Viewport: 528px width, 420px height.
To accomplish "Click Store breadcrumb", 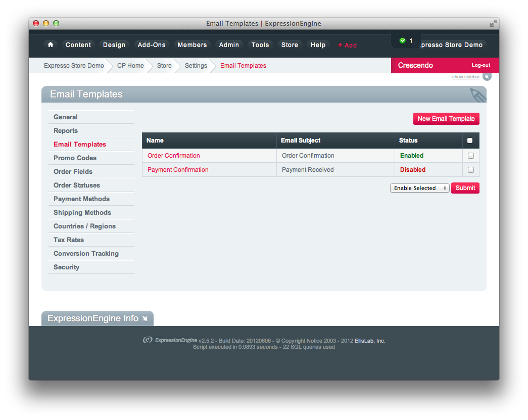I will click(164, 66).
